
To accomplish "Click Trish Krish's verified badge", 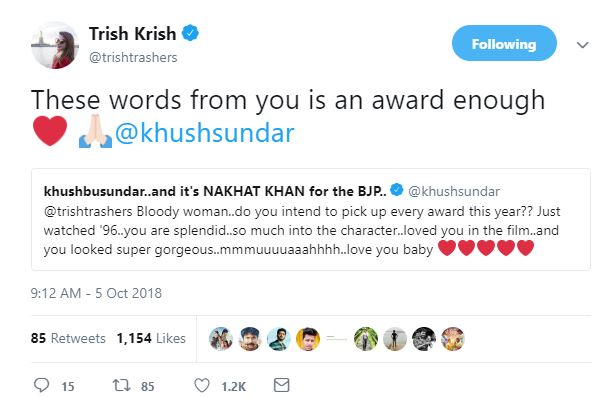I will tap(190, 33).
